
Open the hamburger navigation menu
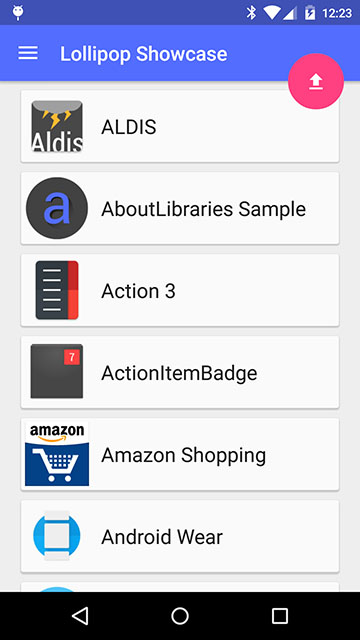tap(28, 53)
